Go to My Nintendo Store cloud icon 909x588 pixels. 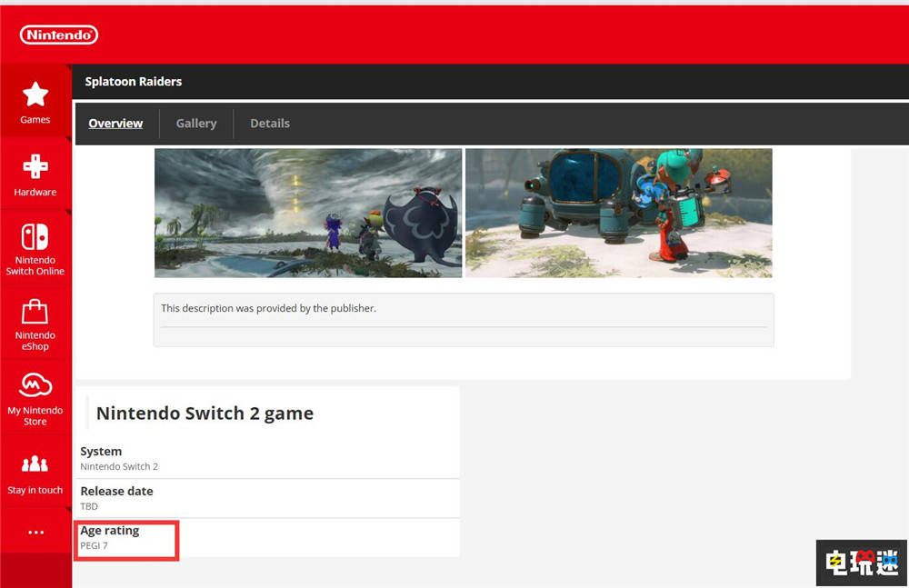coord(35,386)
